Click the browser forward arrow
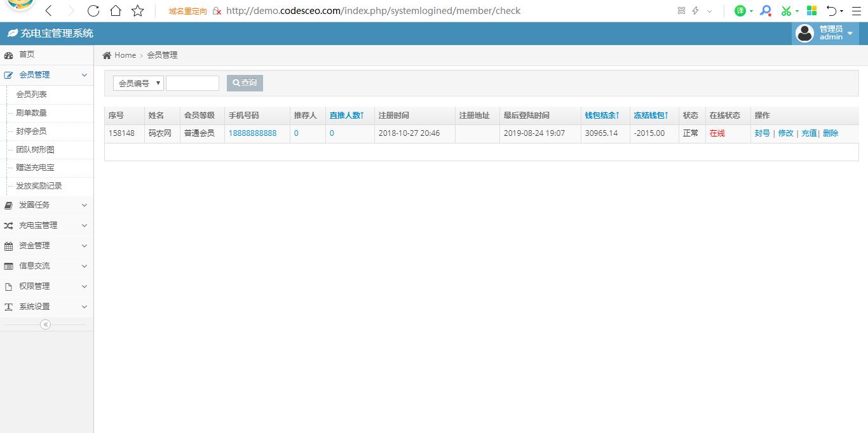This screenshot has height=433, width=868. point(71,11)
